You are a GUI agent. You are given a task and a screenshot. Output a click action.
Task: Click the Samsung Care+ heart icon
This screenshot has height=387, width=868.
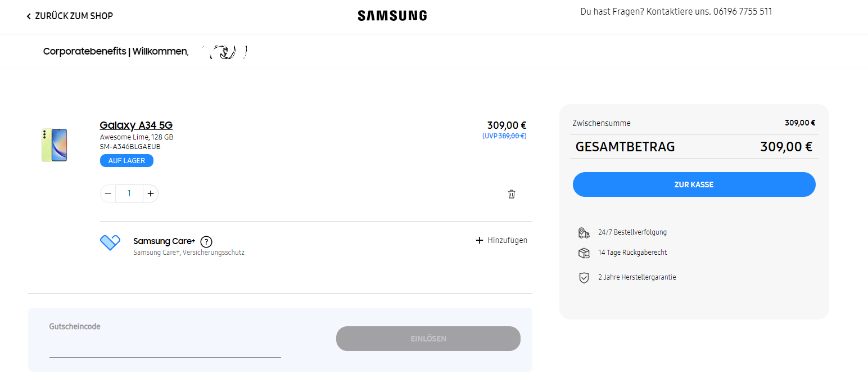click(110, 242)
